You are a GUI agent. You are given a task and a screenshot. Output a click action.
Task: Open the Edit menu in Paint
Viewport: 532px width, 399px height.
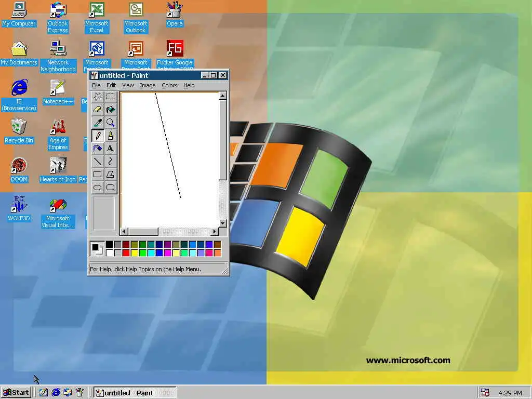111,86
